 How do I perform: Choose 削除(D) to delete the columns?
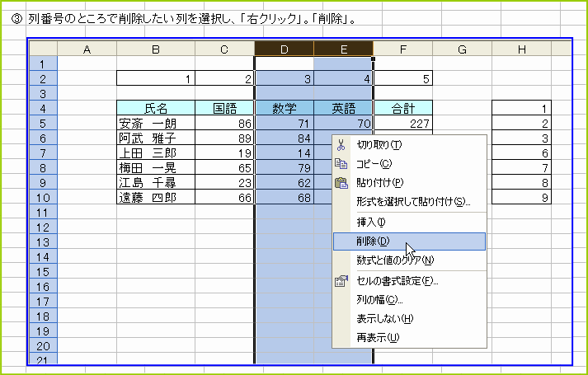click(x=409, y=241)
